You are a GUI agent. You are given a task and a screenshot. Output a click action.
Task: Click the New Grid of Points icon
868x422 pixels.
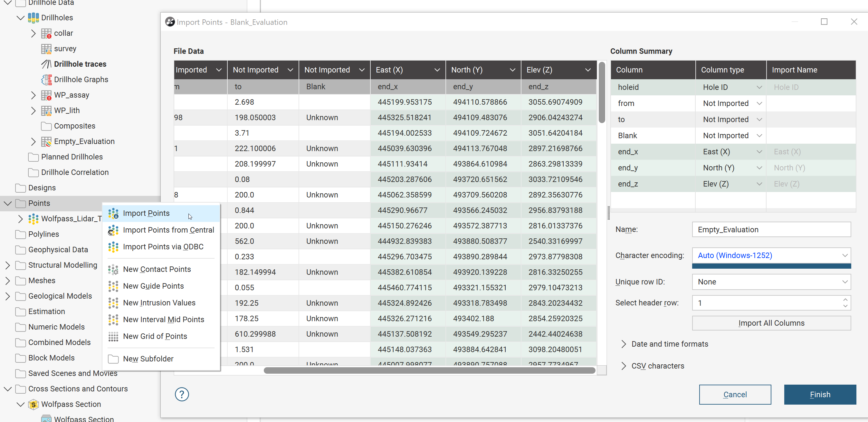[113, 336]
